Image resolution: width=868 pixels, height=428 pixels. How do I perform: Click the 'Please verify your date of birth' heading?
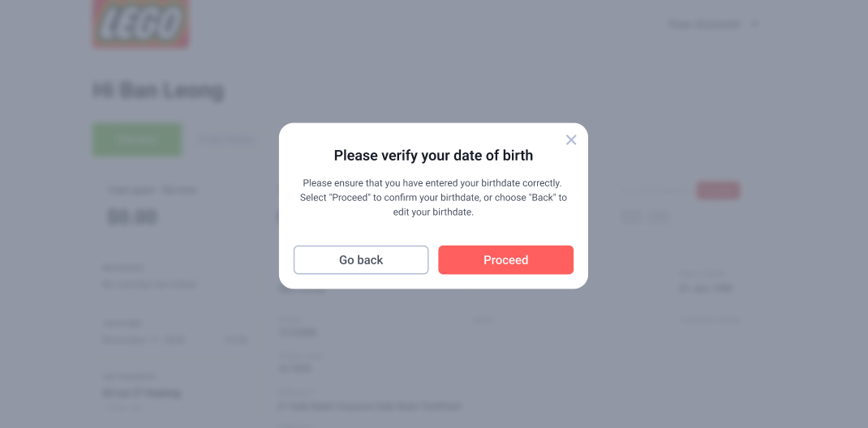point(433,156)
